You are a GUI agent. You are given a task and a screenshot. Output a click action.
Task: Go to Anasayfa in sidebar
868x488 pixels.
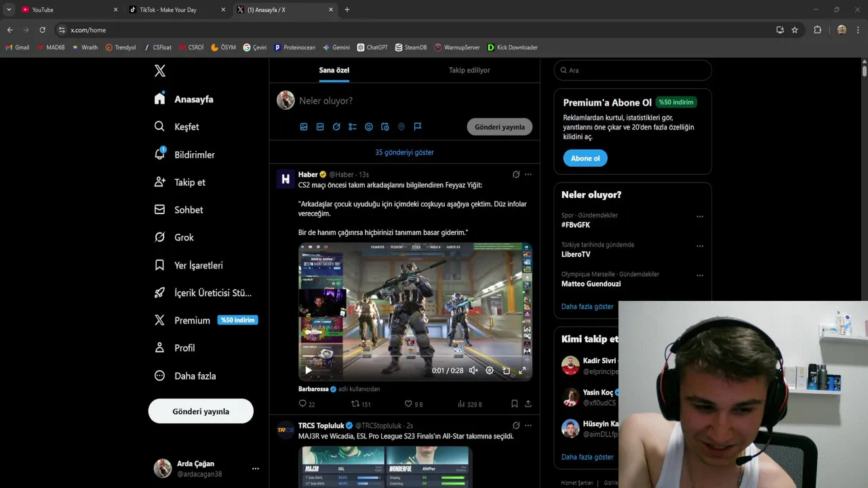pos(184,99)
